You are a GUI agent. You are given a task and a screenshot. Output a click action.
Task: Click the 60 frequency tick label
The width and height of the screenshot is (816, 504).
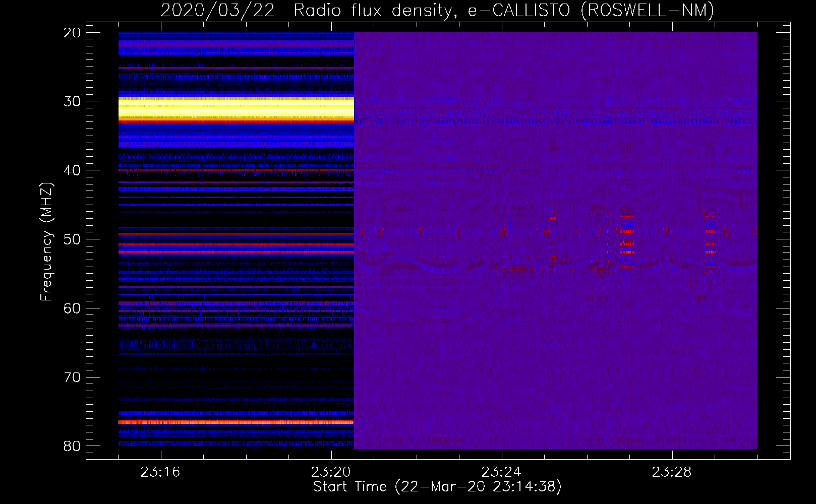[x=72, y=308]
